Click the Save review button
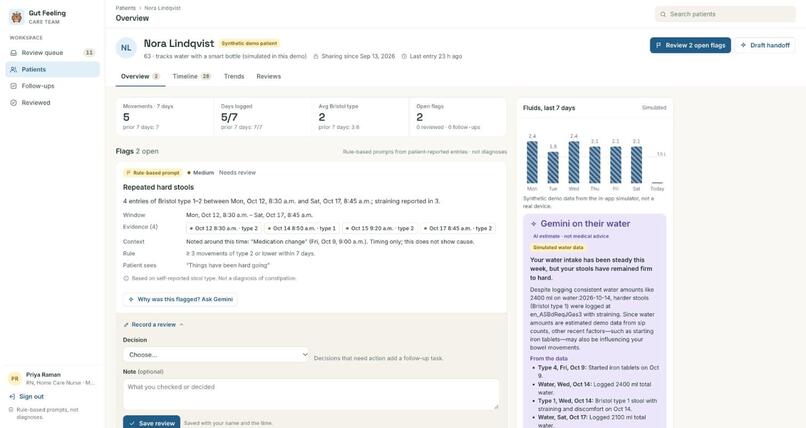This screenshot has height=428, width=806. [152, 423]
